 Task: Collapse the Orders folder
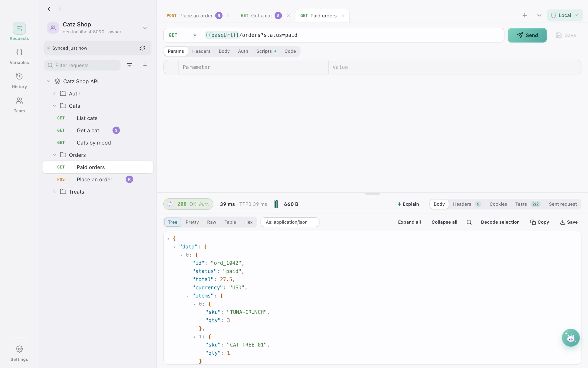pos(54,155)
